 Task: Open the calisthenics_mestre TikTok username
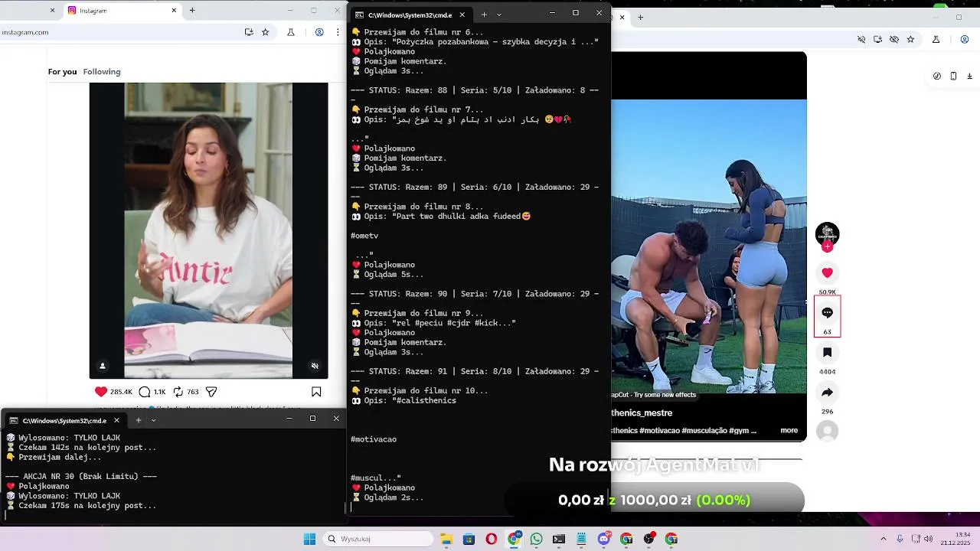[642, 413]
